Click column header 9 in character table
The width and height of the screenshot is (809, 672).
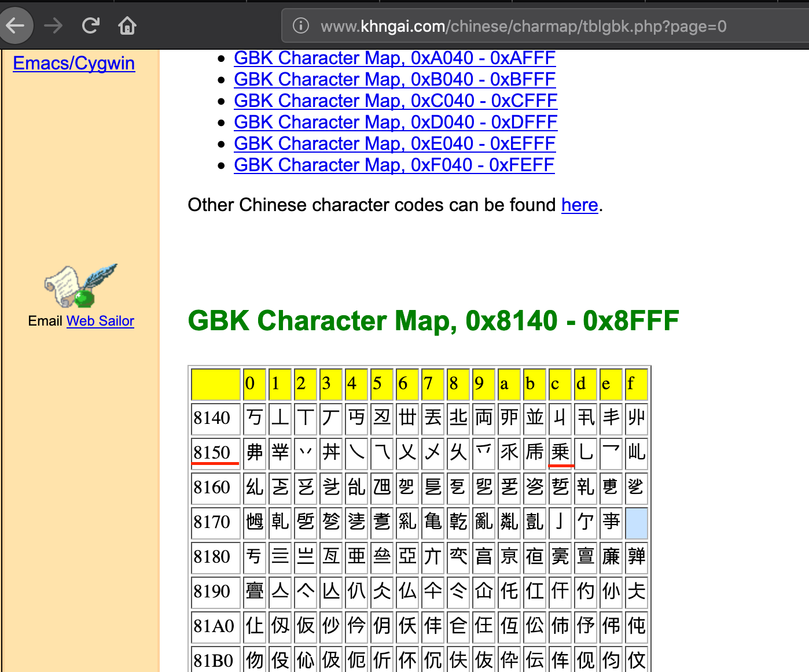click(484, 384)
